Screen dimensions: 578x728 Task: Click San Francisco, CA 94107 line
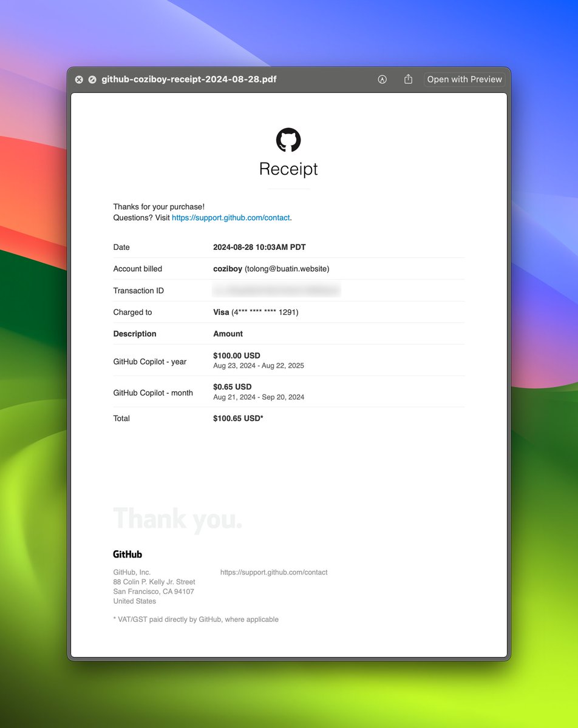[x=154, y=591]
